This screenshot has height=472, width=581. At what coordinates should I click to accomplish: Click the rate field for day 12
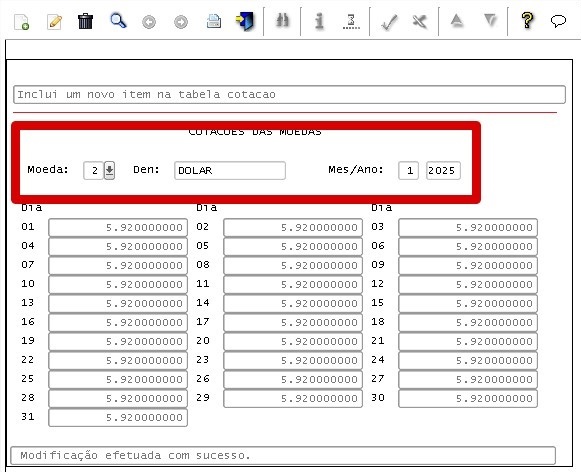tap(468, 285)
